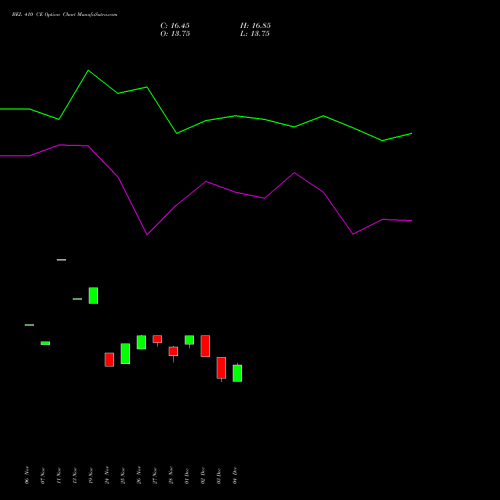Select the high value "H: 16.85"
This screenshot has width=500, height=500.
point(255,26)
